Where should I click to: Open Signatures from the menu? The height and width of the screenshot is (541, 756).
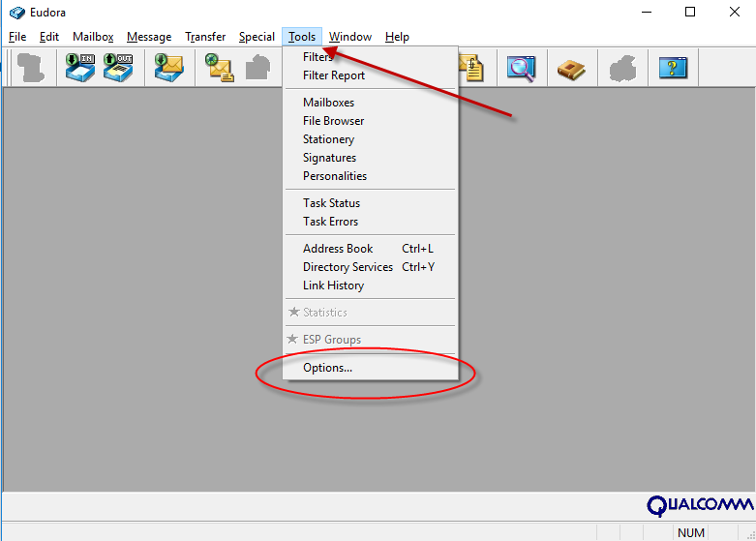(x=371, y=158)
